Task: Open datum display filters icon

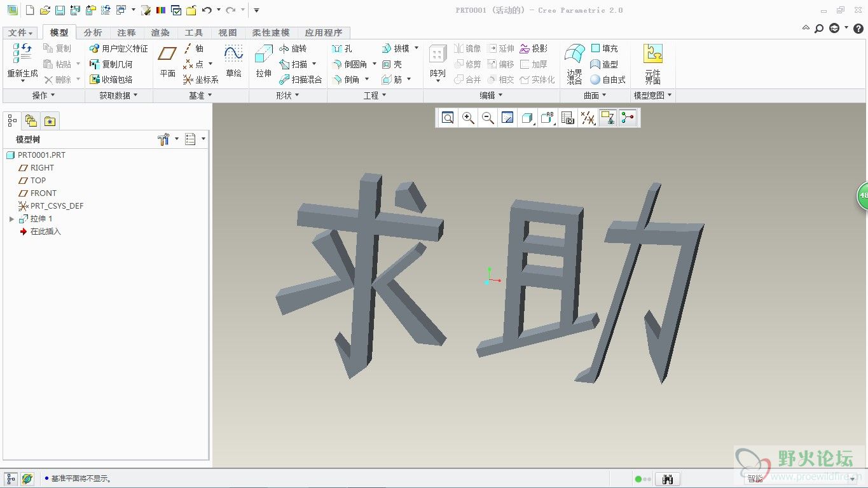Action: point(588,118)
